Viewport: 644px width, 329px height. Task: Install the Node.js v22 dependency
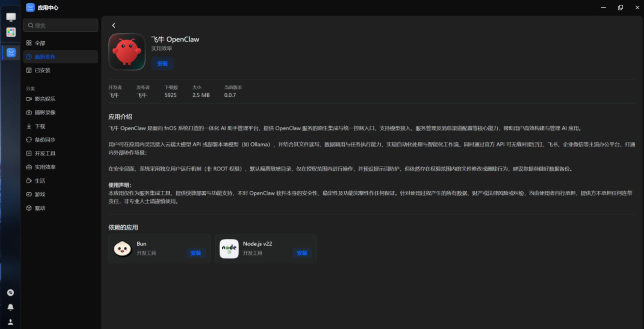(x=302, y=253)
